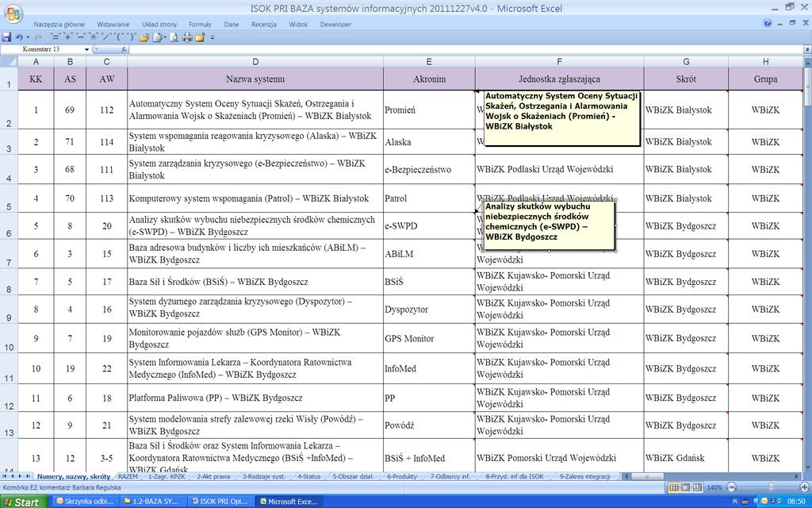This screenshot has height=508, width=812.
Task: Switch to the 4-Status sheet tab
Action: 309,476
